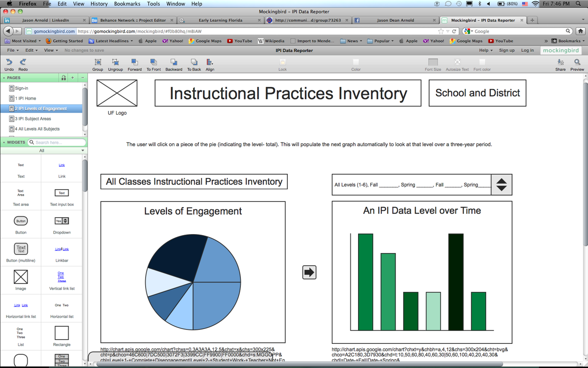Select the 3 IPI Subject Areas page
Screen dimensions: 588x368
pyautogui.click(x=33, y=119)
